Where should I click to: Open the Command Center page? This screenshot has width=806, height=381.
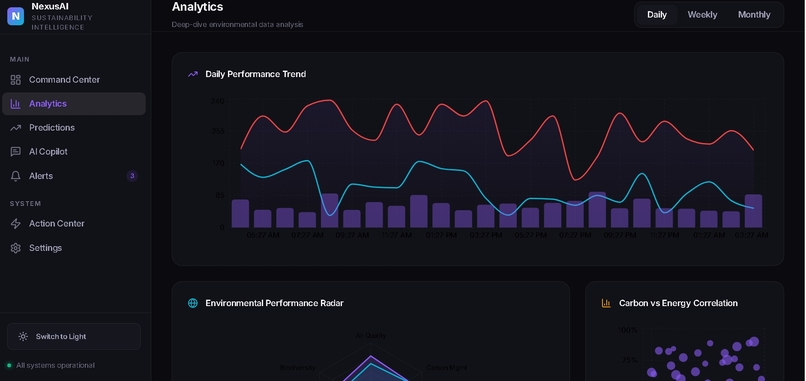point(74,80)
